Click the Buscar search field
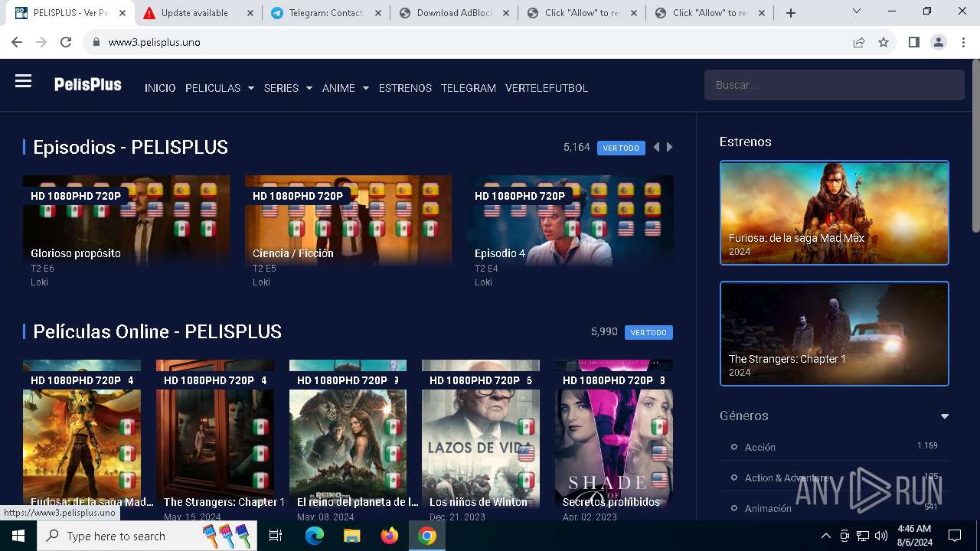This screenshot has width=980, height=551. click(834, 85)
